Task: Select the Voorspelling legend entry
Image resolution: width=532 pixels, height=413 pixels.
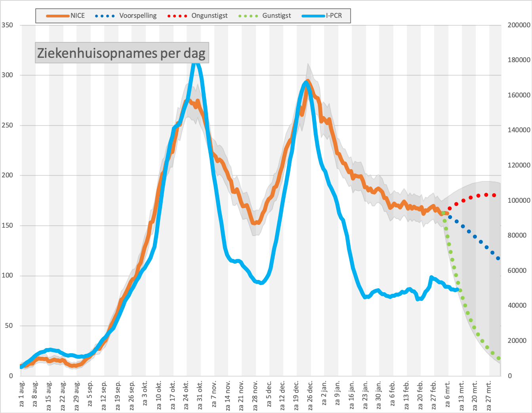Action: pyautogui.click(x=126, y=16)
